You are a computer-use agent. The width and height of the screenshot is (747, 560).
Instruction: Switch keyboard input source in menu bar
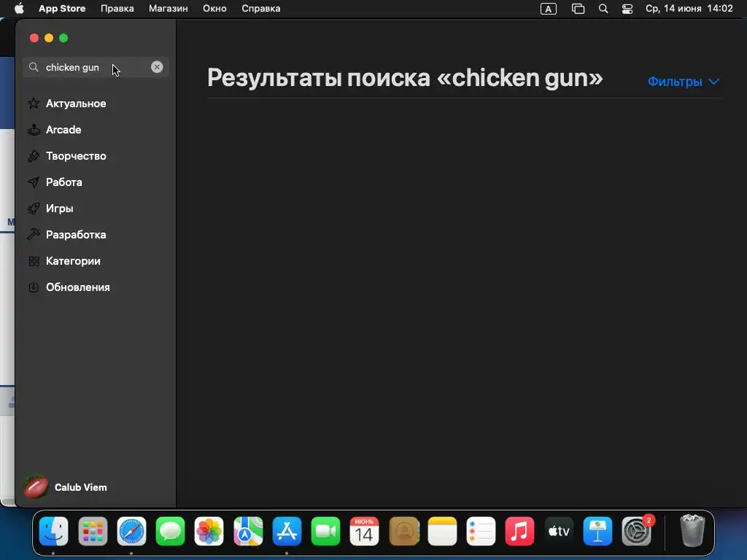coord(549,9)
